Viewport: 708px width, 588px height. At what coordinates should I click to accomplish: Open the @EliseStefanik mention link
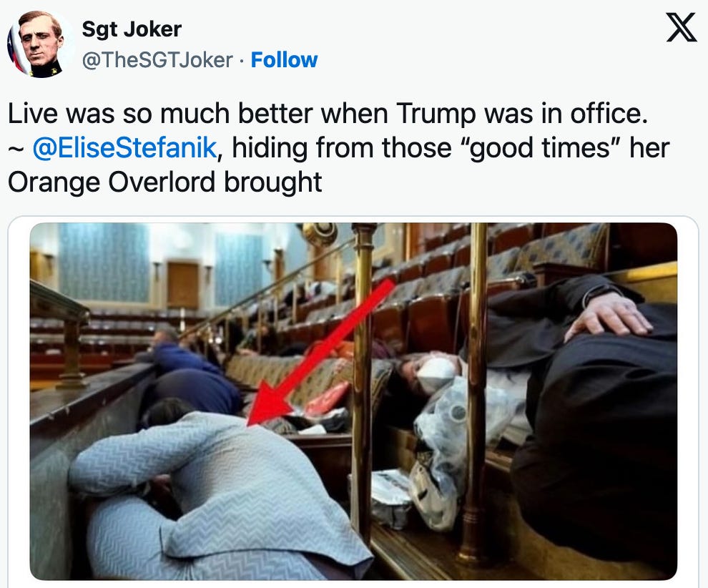click(x=124, y=147)
